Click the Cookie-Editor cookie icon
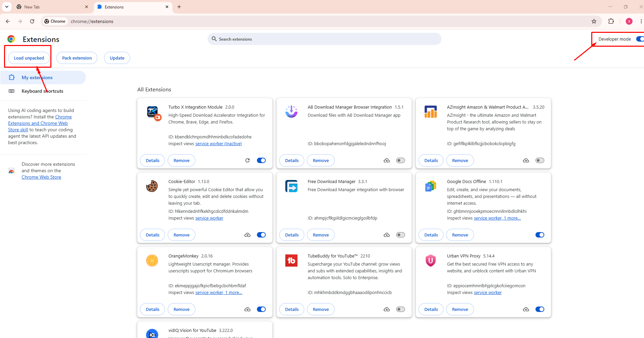 coord(152,186)
